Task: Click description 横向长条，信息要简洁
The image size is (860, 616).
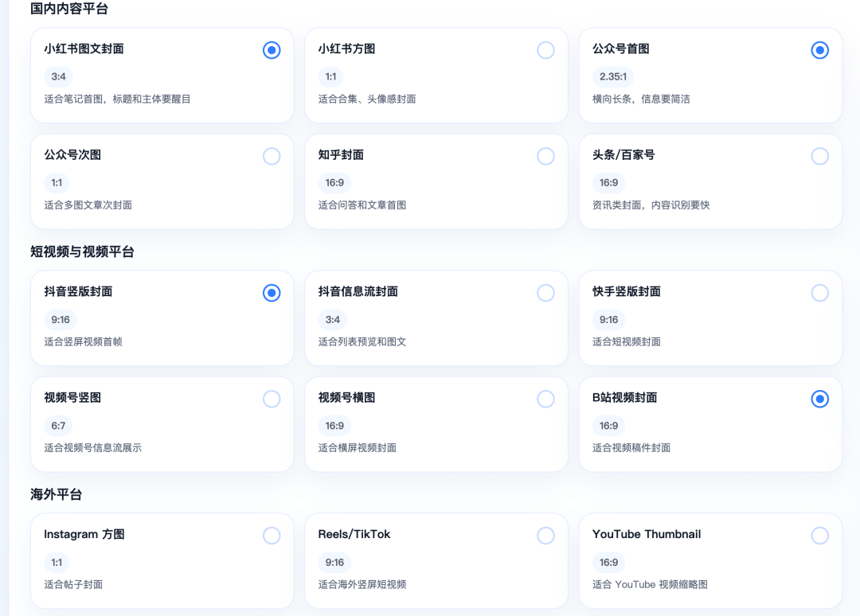Action: coord(641,99)
